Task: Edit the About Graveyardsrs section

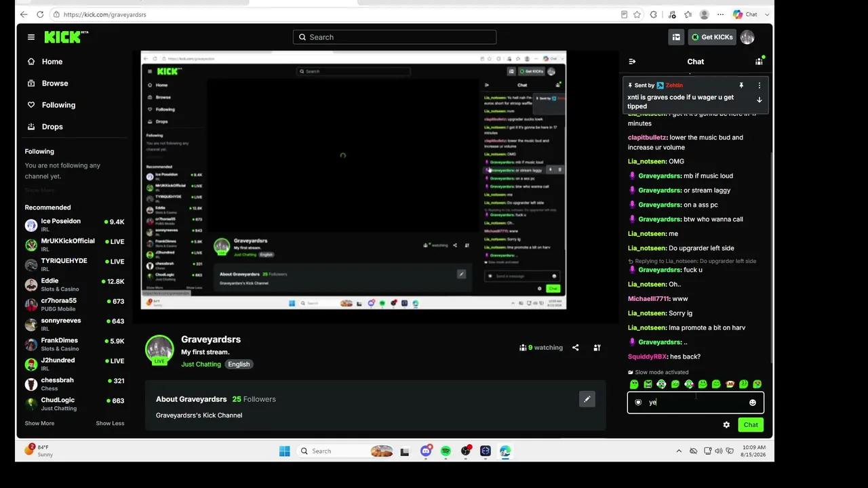Action: [x=587, y=399]
